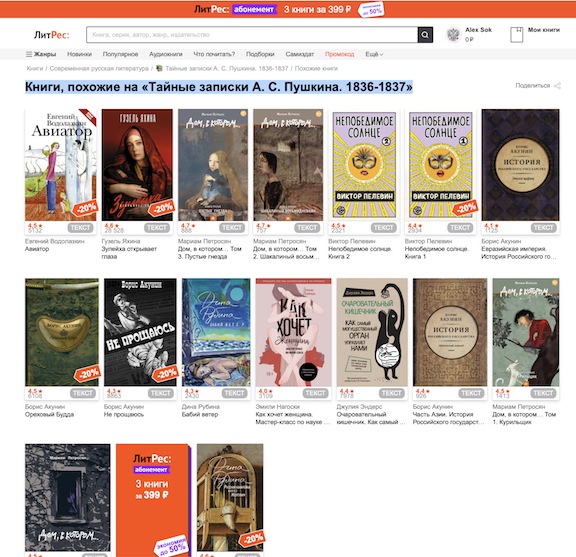Open the Зулейха открывает глаза cover

click(137, 165)
